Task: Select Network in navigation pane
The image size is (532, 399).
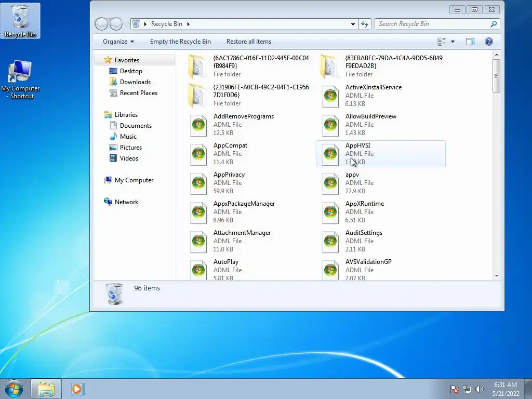Action: click(126, 202)
